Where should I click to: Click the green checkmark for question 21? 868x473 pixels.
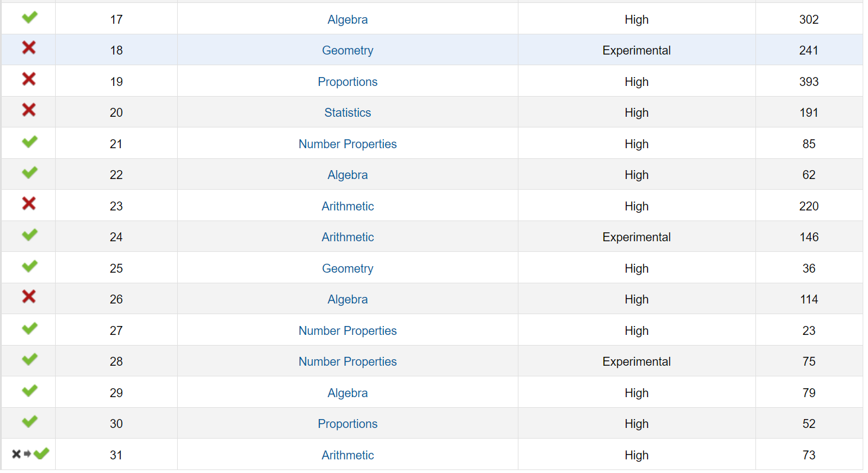coord(29,142)
